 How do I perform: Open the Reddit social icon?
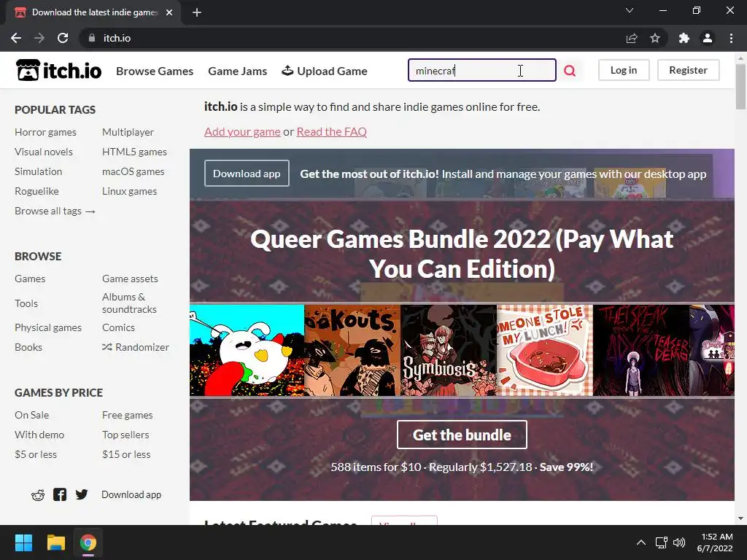coord(38,495)
